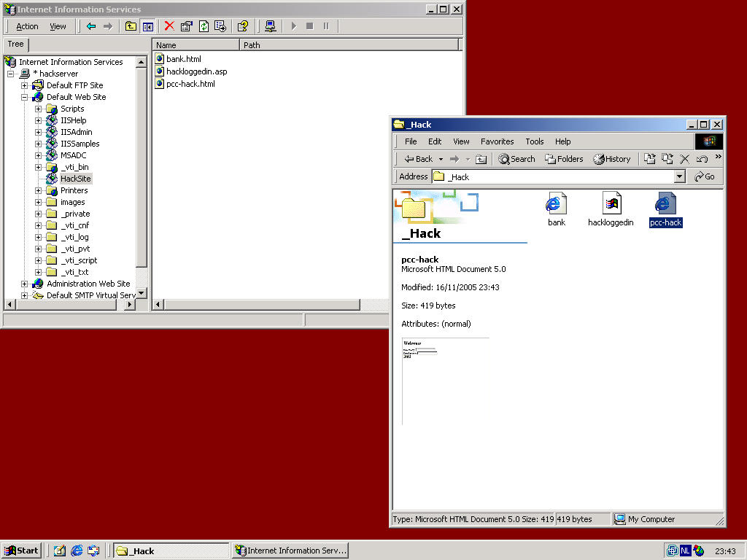Go up one level in IIS console
Image resolution: width=747 pixels, height=560 pixels.
click(x=131, y=26)
